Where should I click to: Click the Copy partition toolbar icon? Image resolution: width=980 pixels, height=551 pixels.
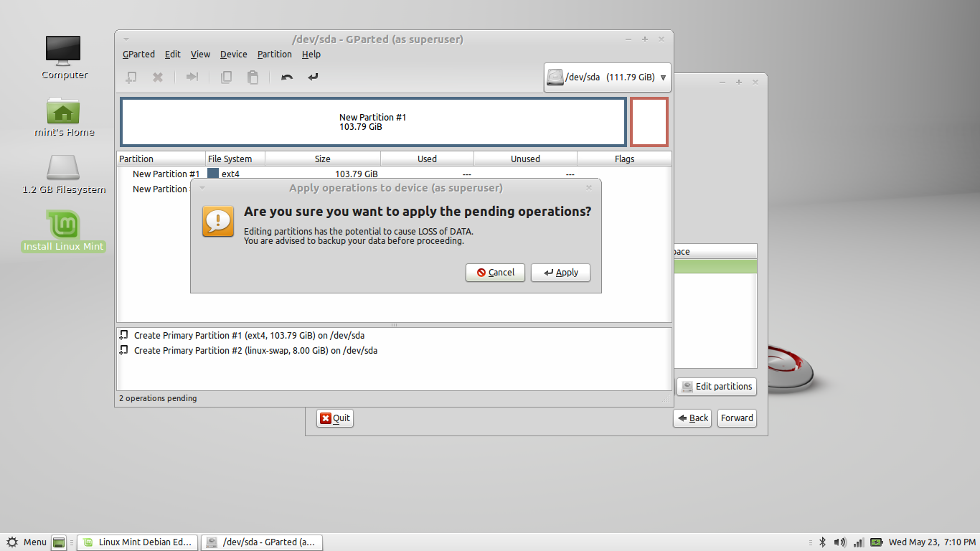226,77
